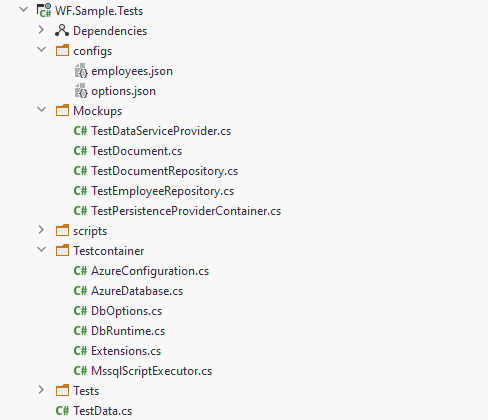Screen dimensions: 488x420
Task: Select the Mockups folder label
Action: point(98,111)
